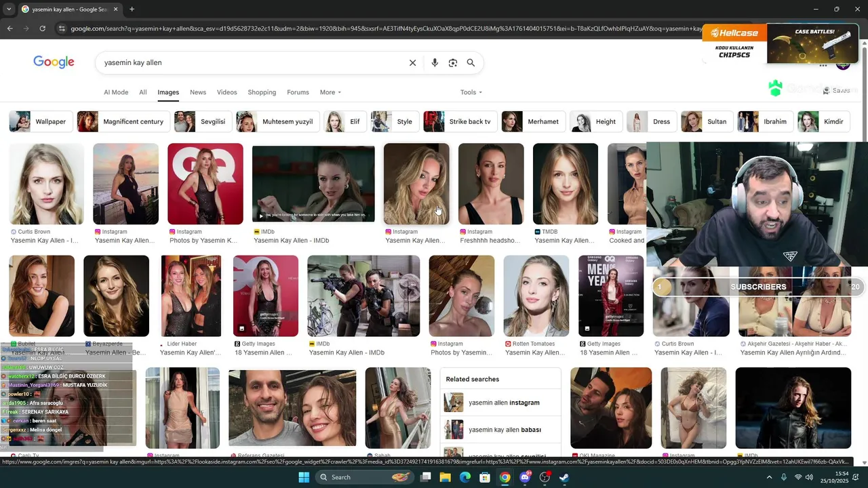Image resolution: width=868 pixels, height=488 pixels.
Task: Open the Beyazperde image result
Action: coord(116,296)
